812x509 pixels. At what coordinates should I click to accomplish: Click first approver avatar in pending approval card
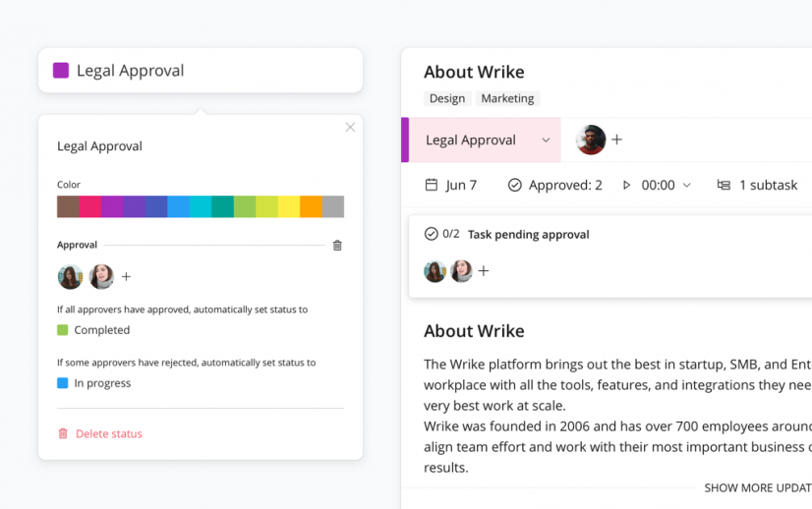tap(435, 271)
